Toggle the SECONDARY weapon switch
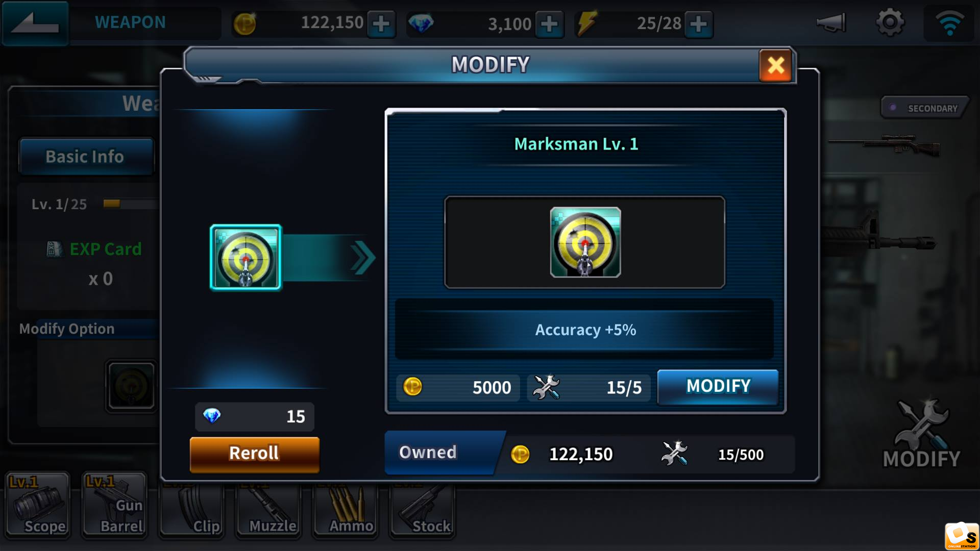Image resolution: width=980 pixels, height=551 pixels. pos(925,108)
